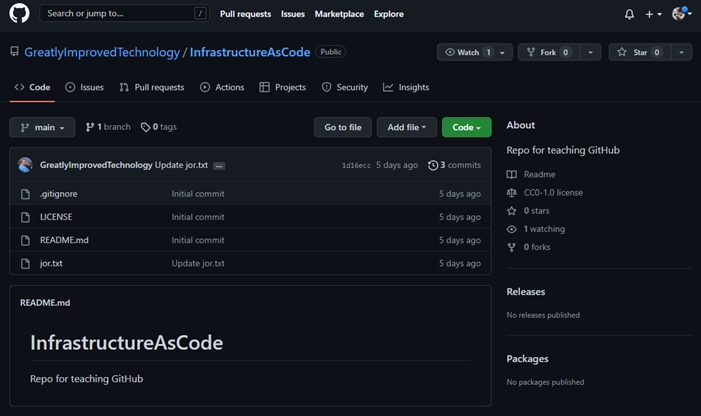
Task: Fork the InfrastructureAsCode repository
Action: pos(546,52)
